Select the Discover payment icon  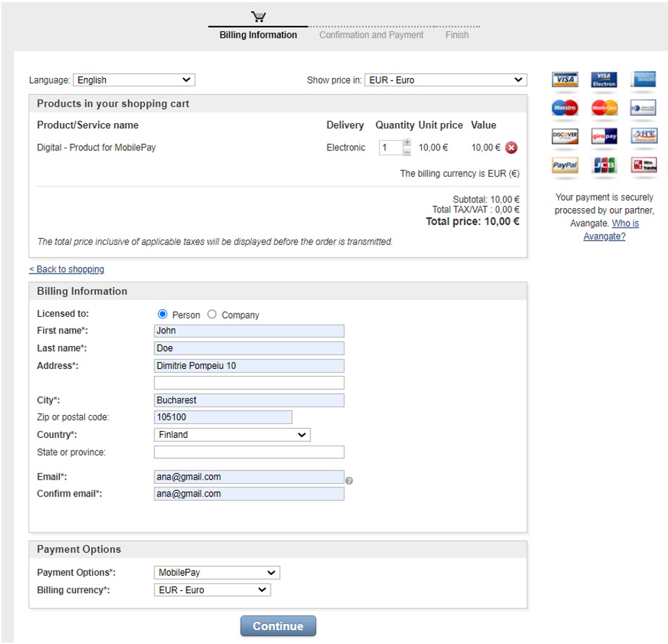(564, 136)
